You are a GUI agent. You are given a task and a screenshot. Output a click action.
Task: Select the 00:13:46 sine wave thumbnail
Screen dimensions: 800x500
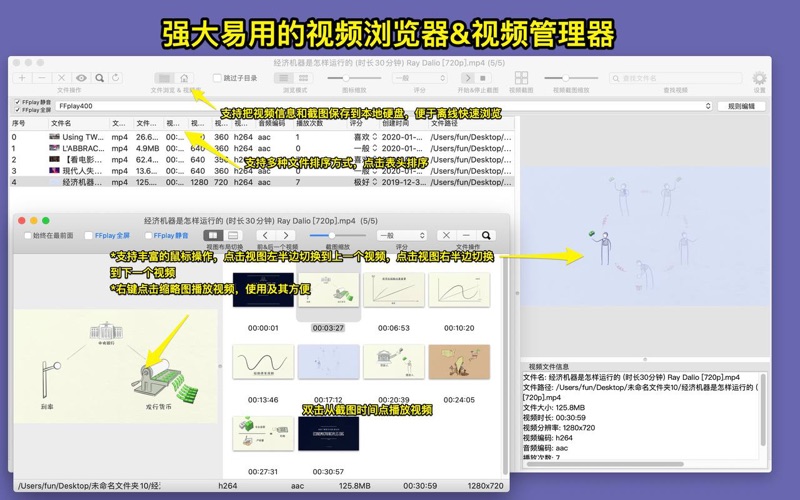point(263,362)
